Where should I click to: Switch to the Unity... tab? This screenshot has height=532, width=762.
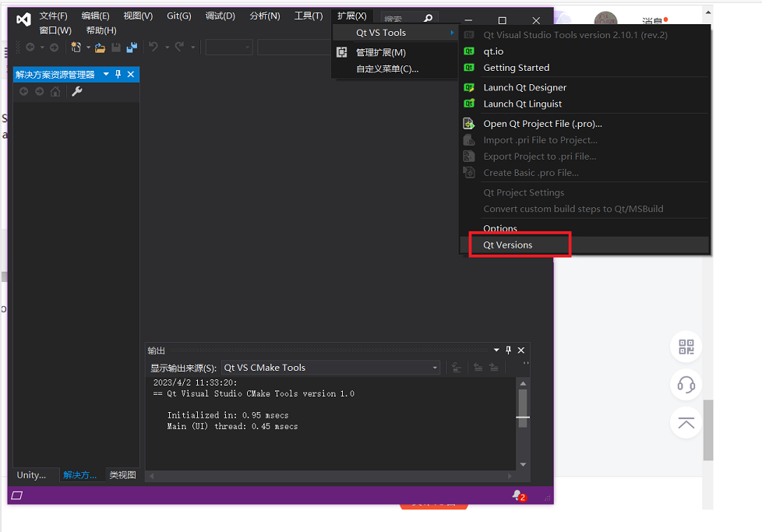coord(31,474)
